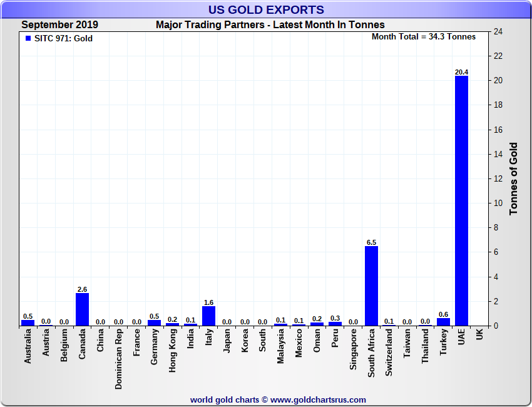Click the 'India' axis label

[191, 339]
